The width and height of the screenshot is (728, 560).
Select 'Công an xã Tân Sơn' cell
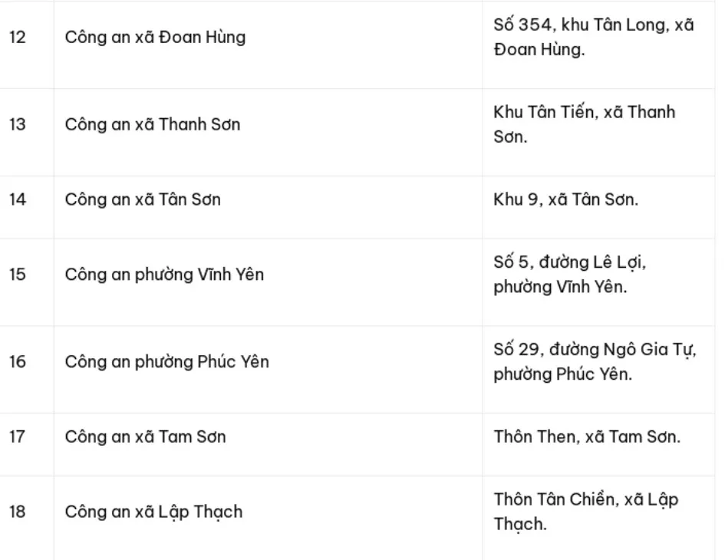coord(268,208)
